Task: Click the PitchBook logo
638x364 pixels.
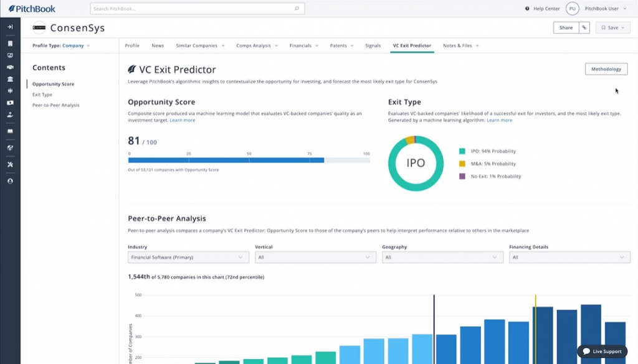Action: tap(32, 9)
